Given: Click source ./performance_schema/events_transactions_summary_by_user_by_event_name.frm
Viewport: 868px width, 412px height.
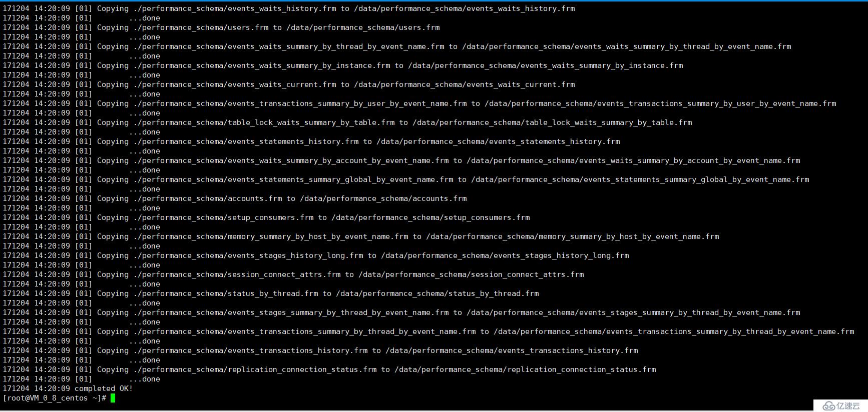Looking at the screenshot, I should pyautogui.click(x=300, y=103).
